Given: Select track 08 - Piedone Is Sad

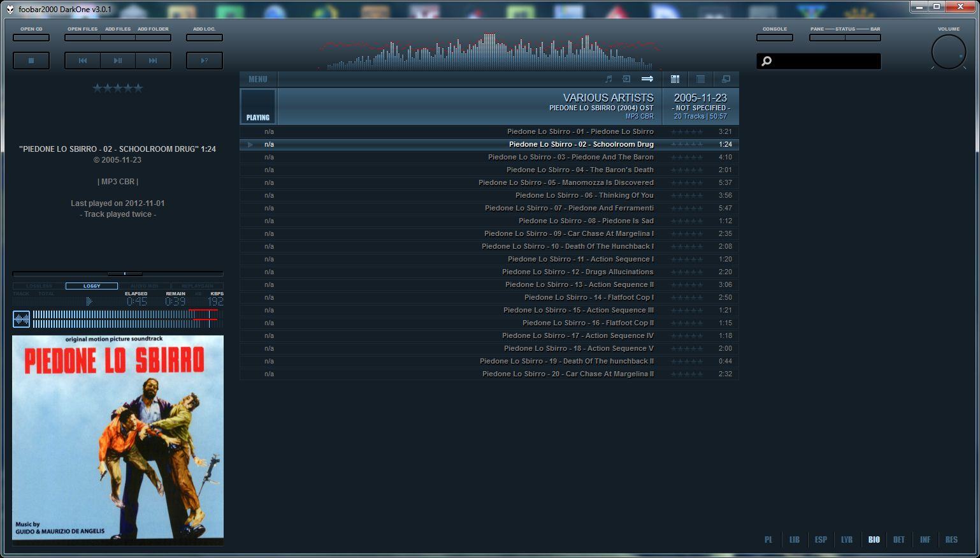Looking at the screenshot, I should coord(489,221).
